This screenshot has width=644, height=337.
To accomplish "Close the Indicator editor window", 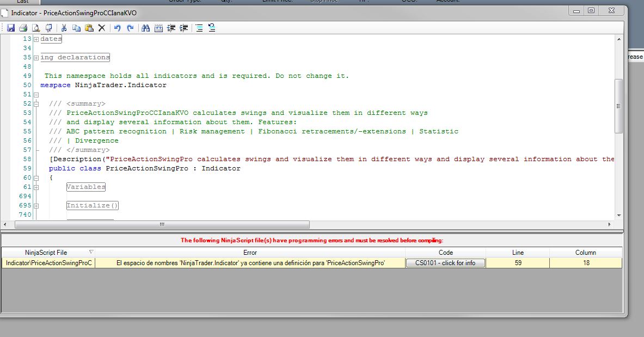I will pyautogui.click(x=611, y=11).
